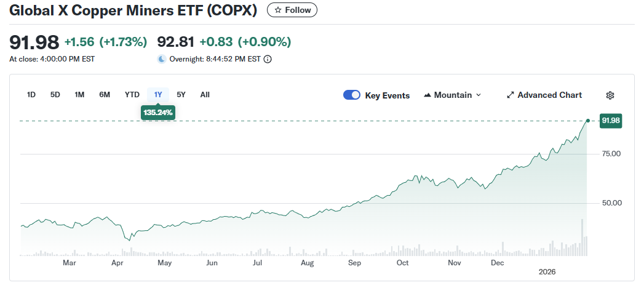Image resolution: width=644 pixels, height=285 pixels.
Task: Click the overnight moon icon
Action: [x=162, y=59]
